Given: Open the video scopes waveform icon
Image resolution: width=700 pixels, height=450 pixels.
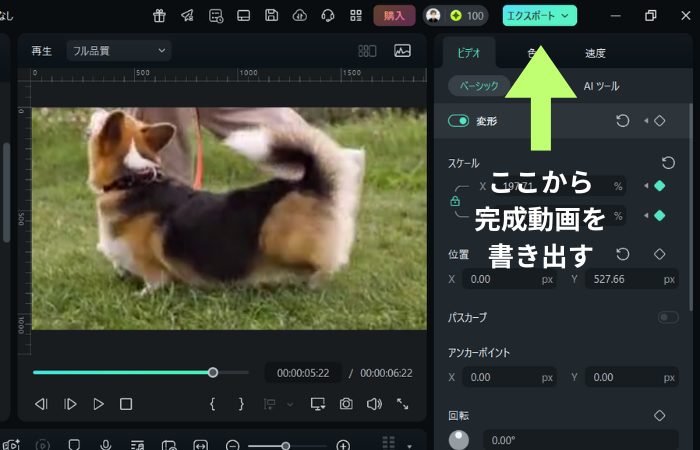Looking at the screenshot, I should [402, 51].
